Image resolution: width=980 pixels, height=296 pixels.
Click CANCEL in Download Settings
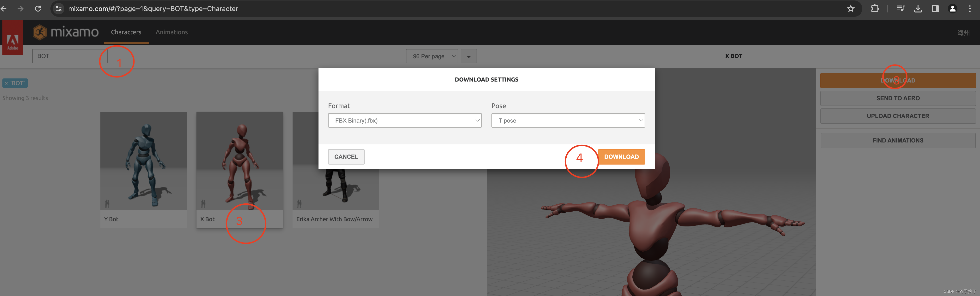click(x=346, y=157)
